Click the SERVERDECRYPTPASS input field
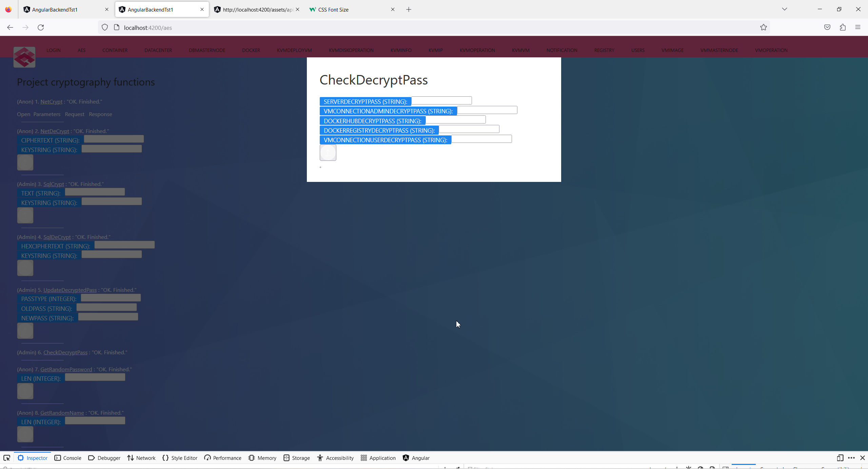The width and height of the screenshot is (868, 469). click(x=441, y=101)
